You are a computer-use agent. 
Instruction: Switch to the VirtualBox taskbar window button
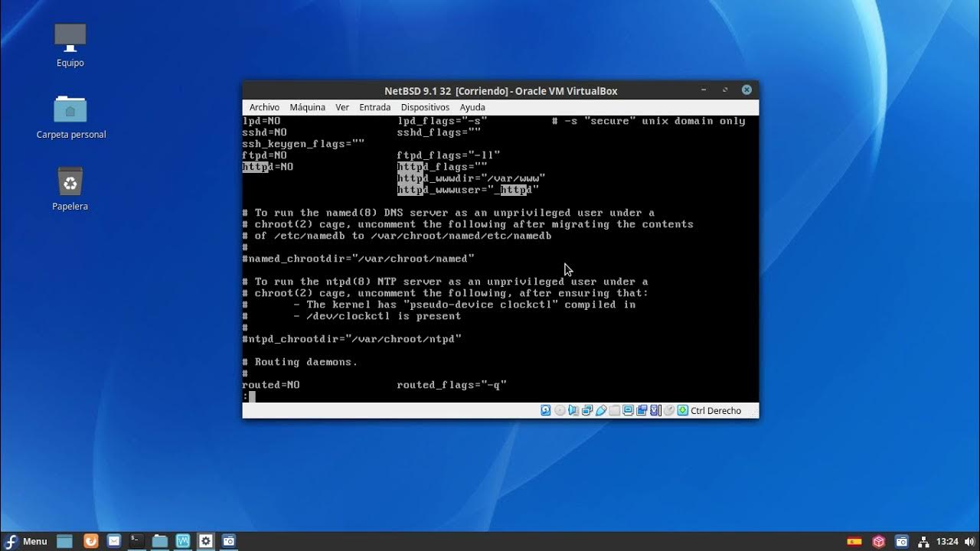point(206,541)
